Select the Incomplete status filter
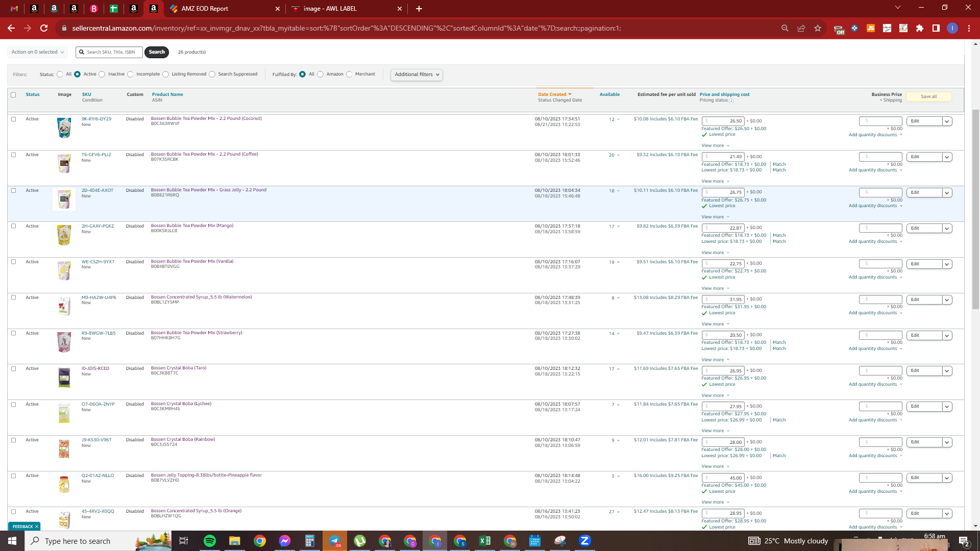 coord(131,74)
